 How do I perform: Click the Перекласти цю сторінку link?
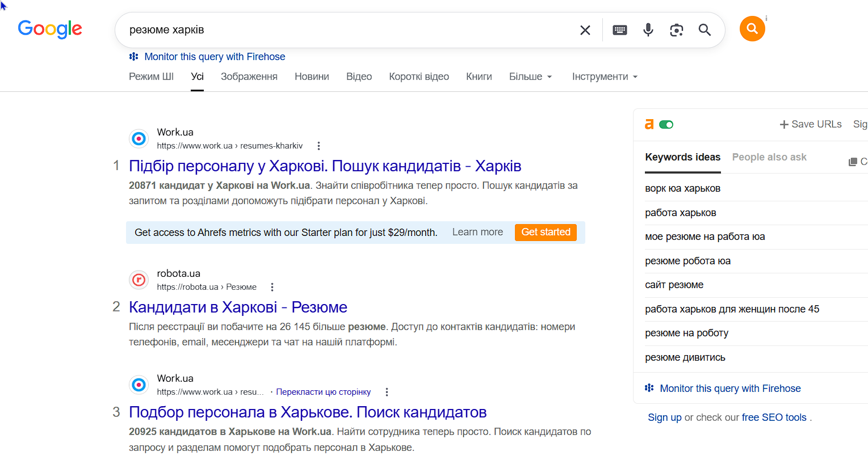click(x=323, y=392)
